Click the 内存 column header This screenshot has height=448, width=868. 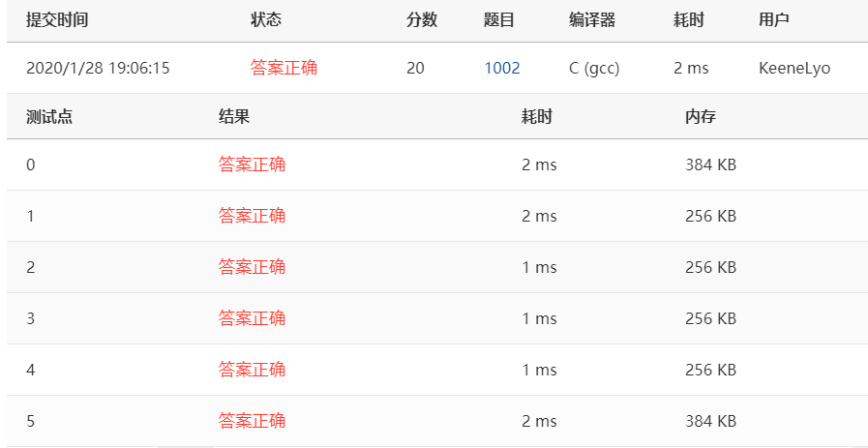(701, 117)
